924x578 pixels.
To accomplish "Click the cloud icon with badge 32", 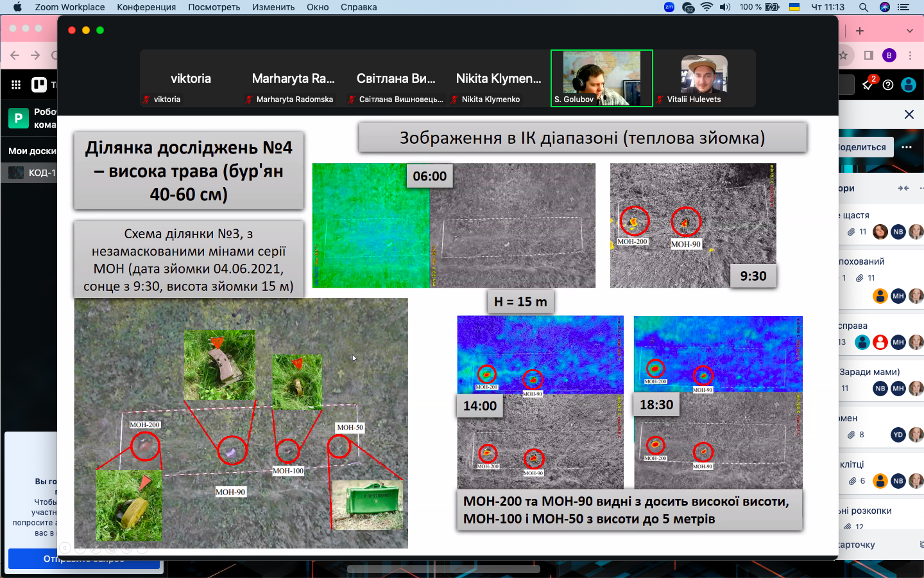I will 688,8.
